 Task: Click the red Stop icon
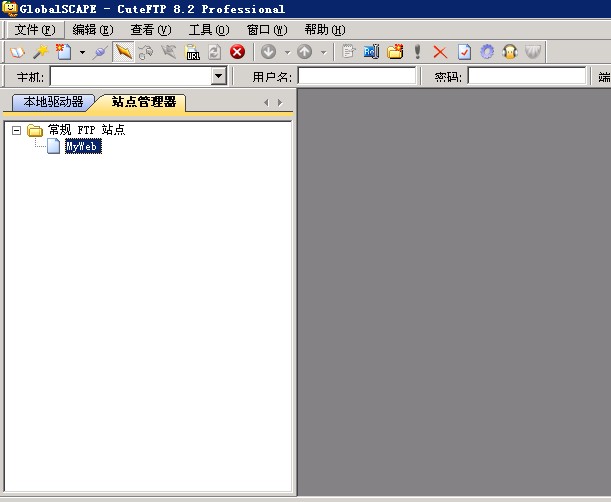tap(237, 52)
